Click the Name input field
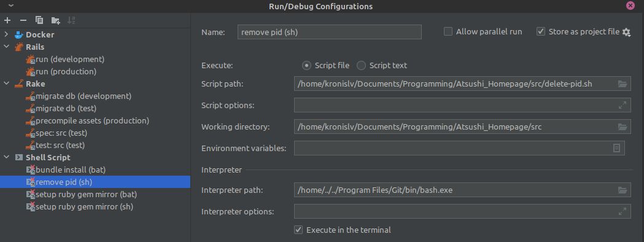This screenshot has height=242, width=644. point(330,32)
